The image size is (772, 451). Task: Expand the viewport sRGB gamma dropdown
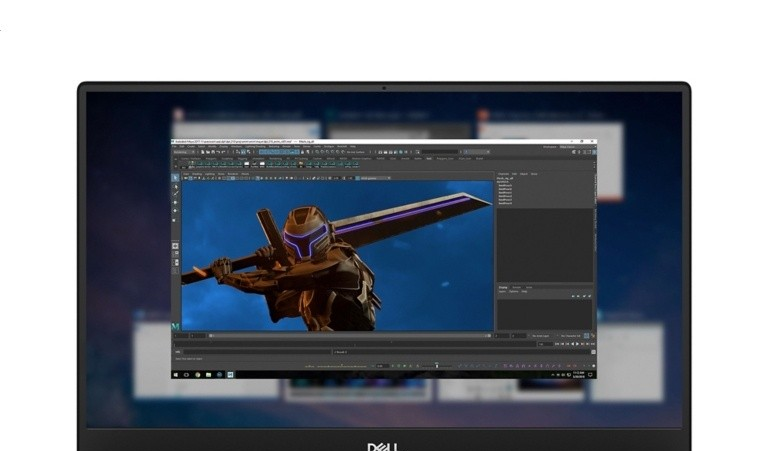375,178
